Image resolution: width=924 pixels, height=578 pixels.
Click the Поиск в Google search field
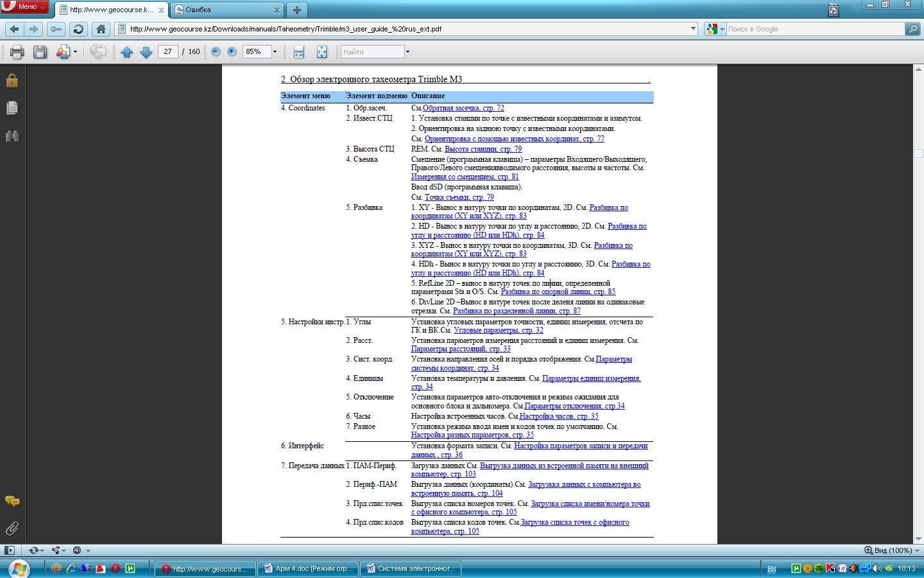[x=815, y=29]
